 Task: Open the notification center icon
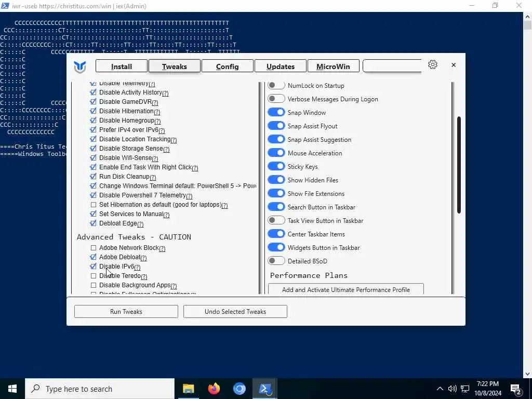coord(516,389)
